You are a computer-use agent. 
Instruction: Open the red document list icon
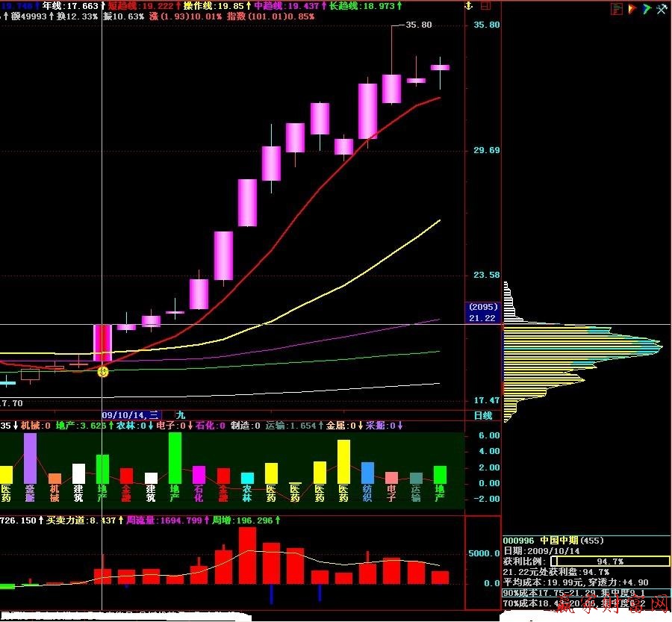coord(617,9)
